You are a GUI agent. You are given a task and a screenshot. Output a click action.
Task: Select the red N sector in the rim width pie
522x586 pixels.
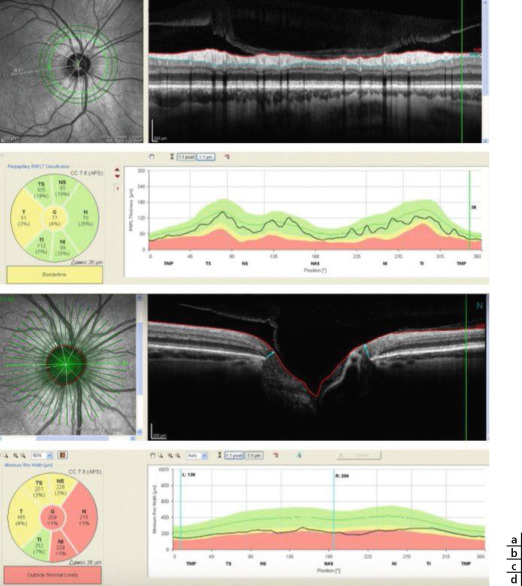point(83,518)
